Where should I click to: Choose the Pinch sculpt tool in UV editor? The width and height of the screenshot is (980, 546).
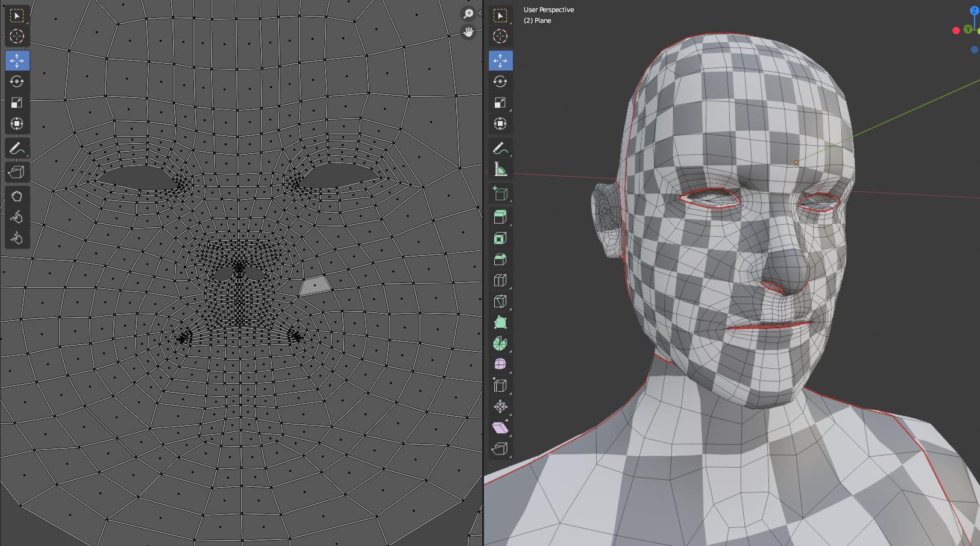(17, 239)
